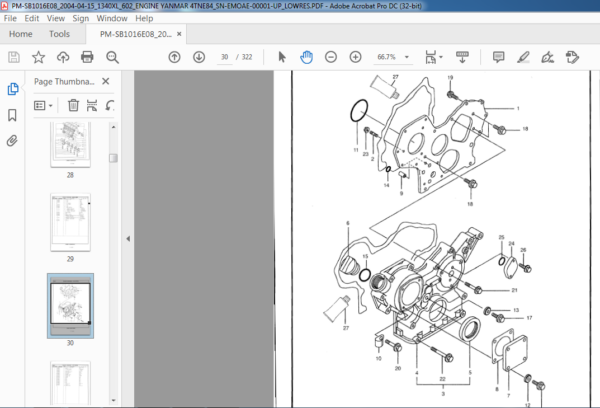The width and height of the screenshot is (600, 408).
Task: Open the 66.7% zoom level dropdown
Action: point(393,57)
